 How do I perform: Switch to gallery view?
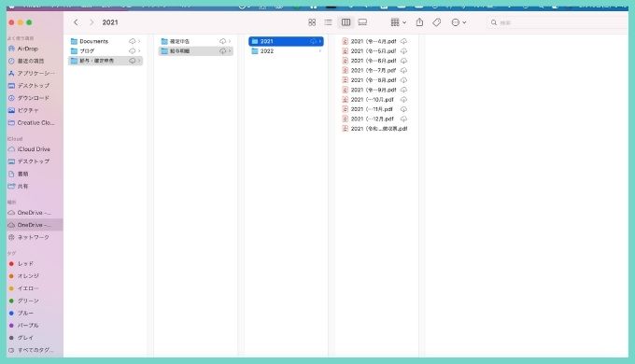click(x=362, y=22)
